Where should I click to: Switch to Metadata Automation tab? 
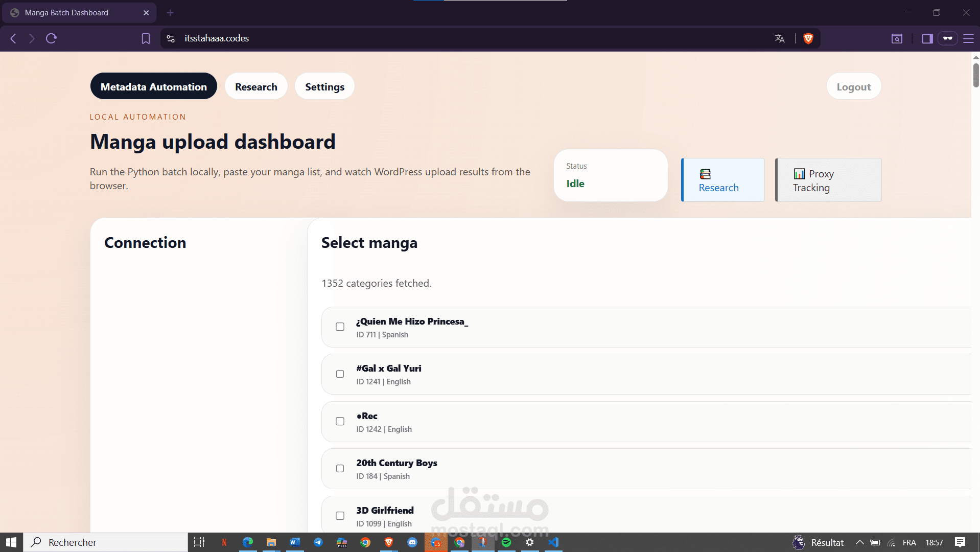click(154, 86)
